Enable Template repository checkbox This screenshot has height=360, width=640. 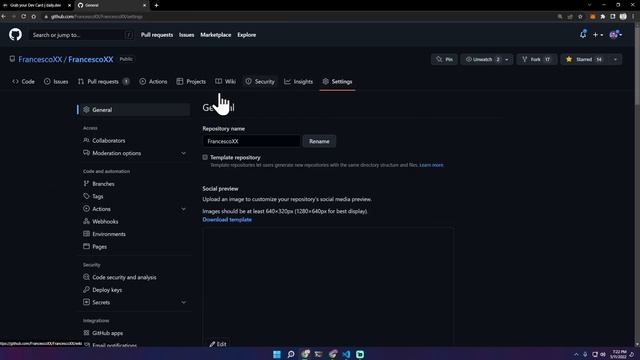[205, 157]
